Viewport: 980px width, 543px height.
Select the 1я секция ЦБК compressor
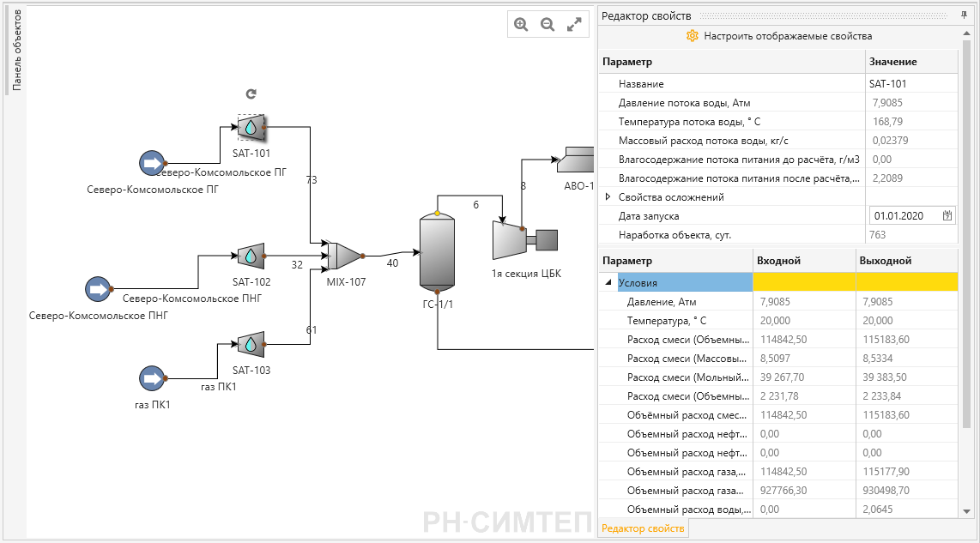[x=525, y=240]
